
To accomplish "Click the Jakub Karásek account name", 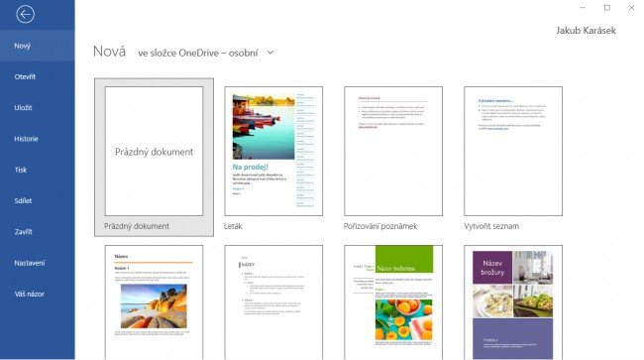I will coord(587,31).
